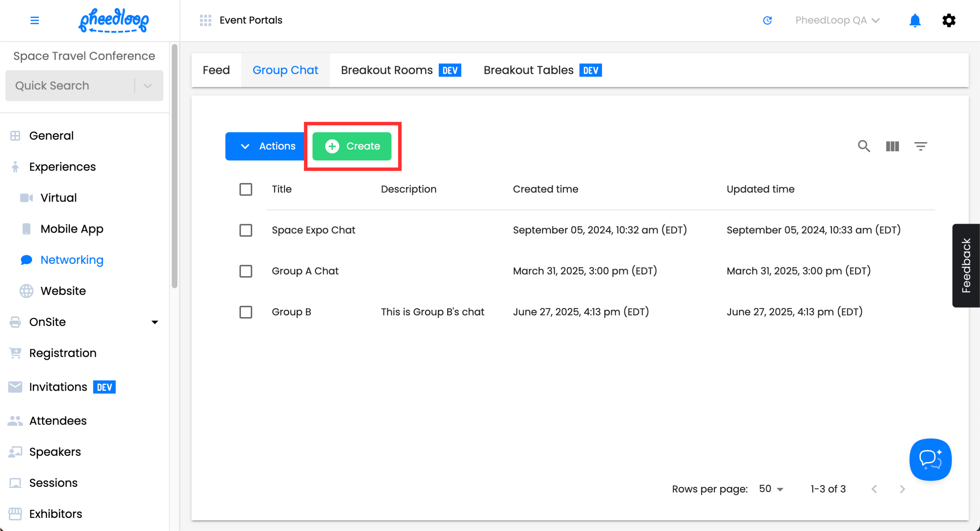Check the Space Expo Chat row checkbox
Viewport: 980px width, 531px height.
point(246,230)
